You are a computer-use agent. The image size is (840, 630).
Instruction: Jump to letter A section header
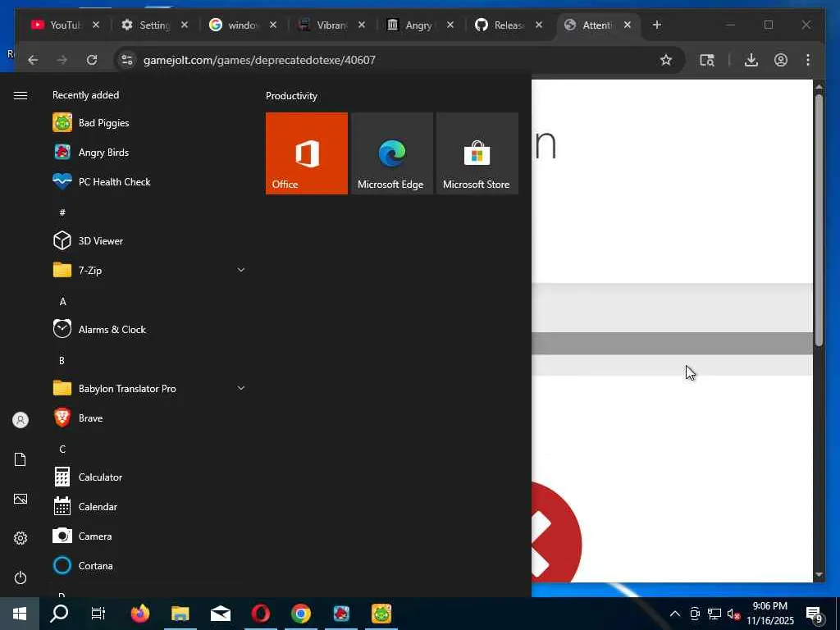click(x=62, y=302)
